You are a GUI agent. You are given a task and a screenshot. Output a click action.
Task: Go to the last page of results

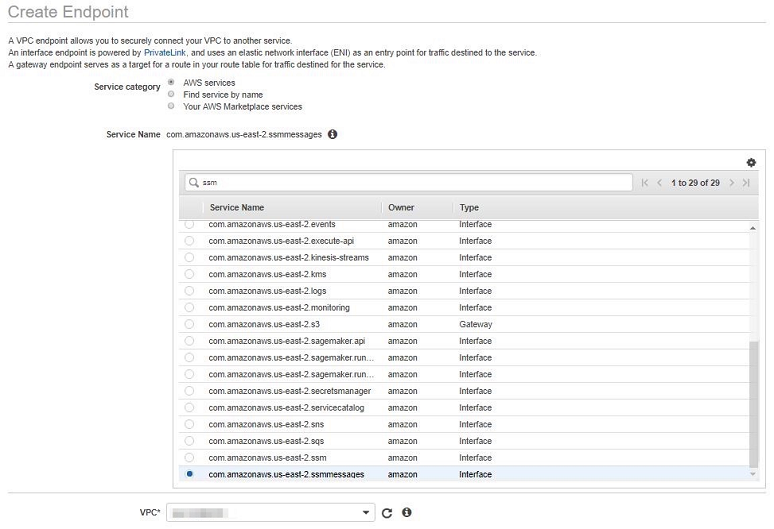tap(746, 183)
